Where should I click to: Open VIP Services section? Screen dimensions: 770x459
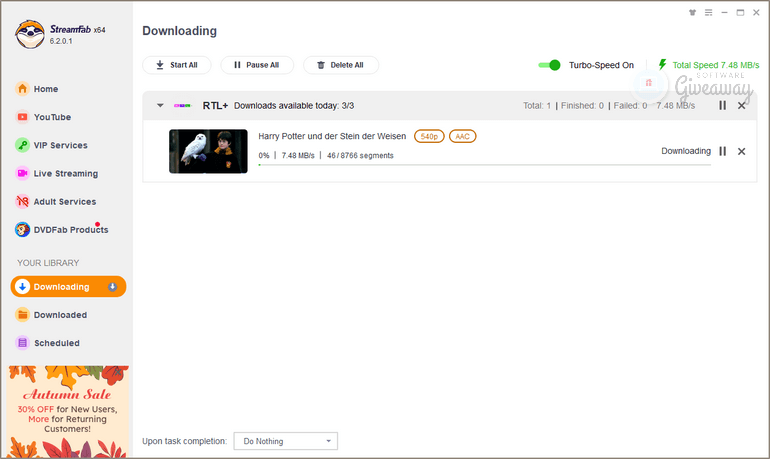[x=60, y=145]
